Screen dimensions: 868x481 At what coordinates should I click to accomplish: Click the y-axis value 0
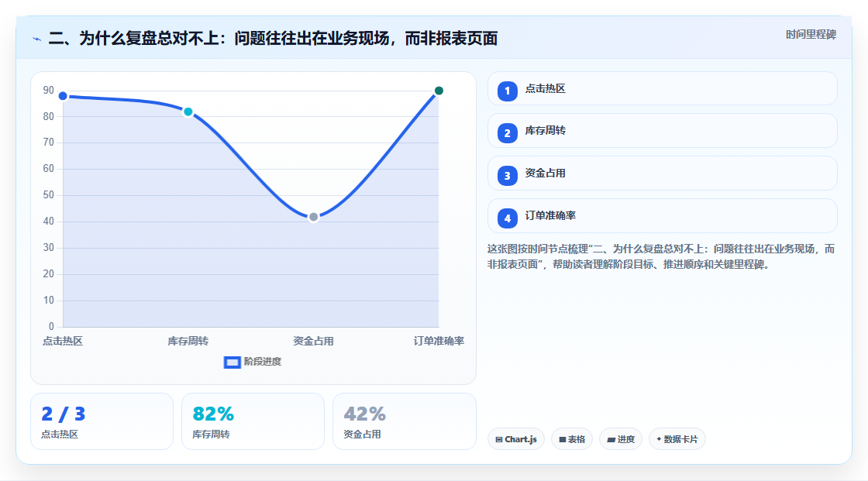click(51, 327)
